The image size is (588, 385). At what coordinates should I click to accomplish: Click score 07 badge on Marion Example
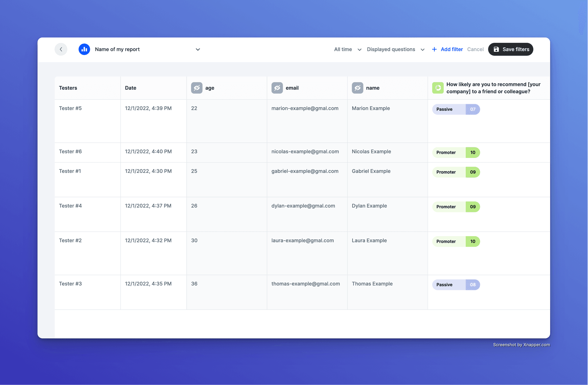tap(472, 109)
